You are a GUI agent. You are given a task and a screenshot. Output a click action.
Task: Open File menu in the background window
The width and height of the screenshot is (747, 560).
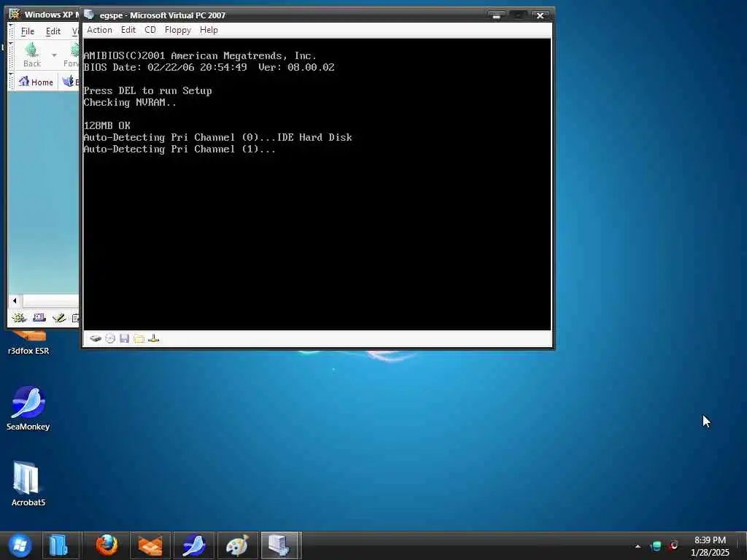pos(28,31)
